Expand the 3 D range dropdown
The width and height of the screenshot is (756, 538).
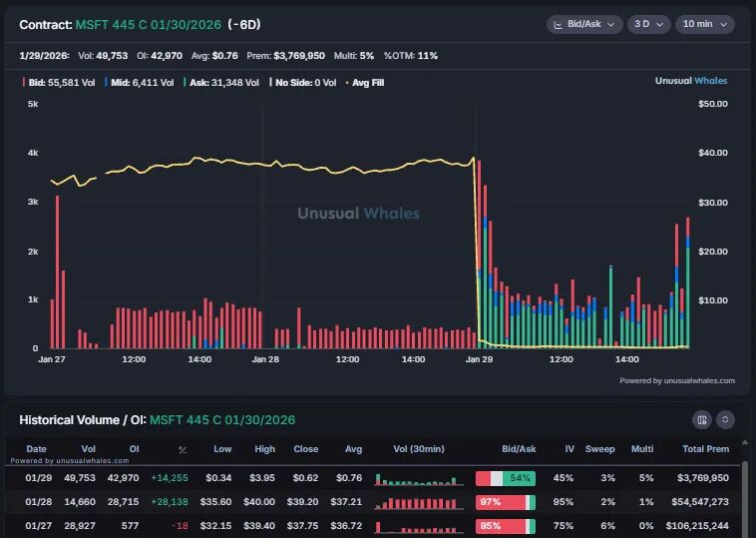[x=648, y=24]
